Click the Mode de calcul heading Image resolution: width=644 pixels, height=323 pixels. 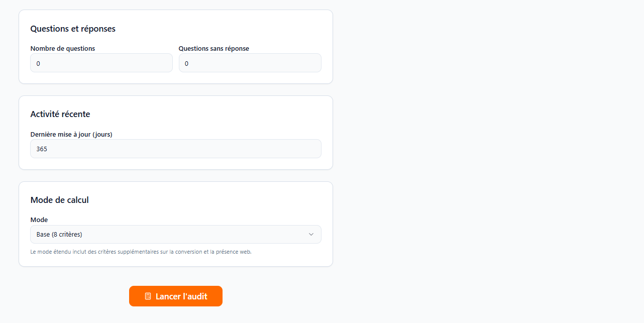(x=59, y=200)
